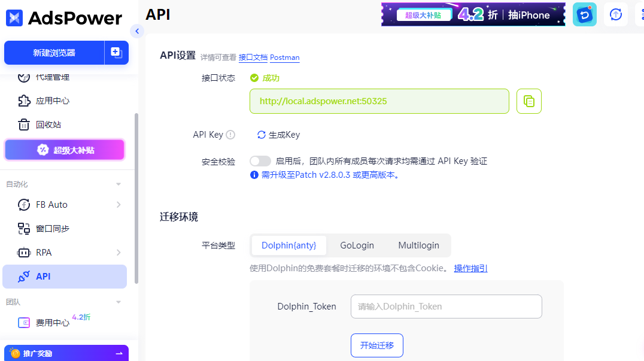Image resolution: width=644 pixels, height=361 pixels.
Task: Open 应用中心 in the sidebar
Action: 52,101
